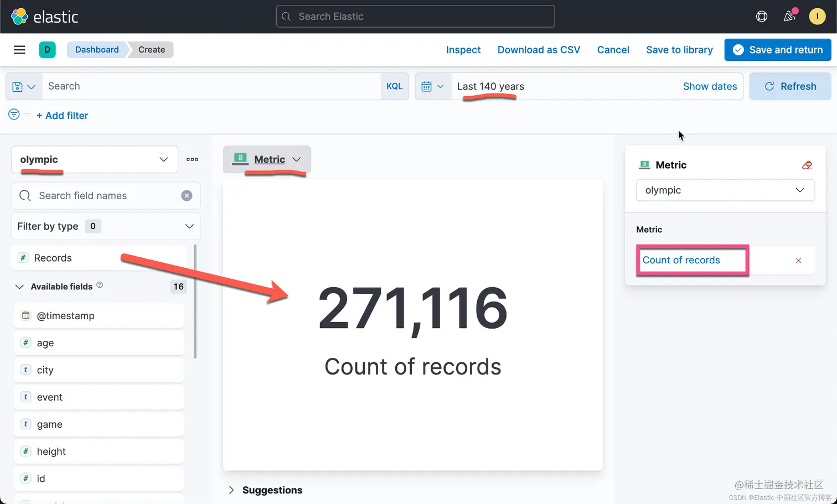Image resolution: width=837 pixels, height=504 pixels.
Task: Open the user profile avatar
Action: pos(817,17)
